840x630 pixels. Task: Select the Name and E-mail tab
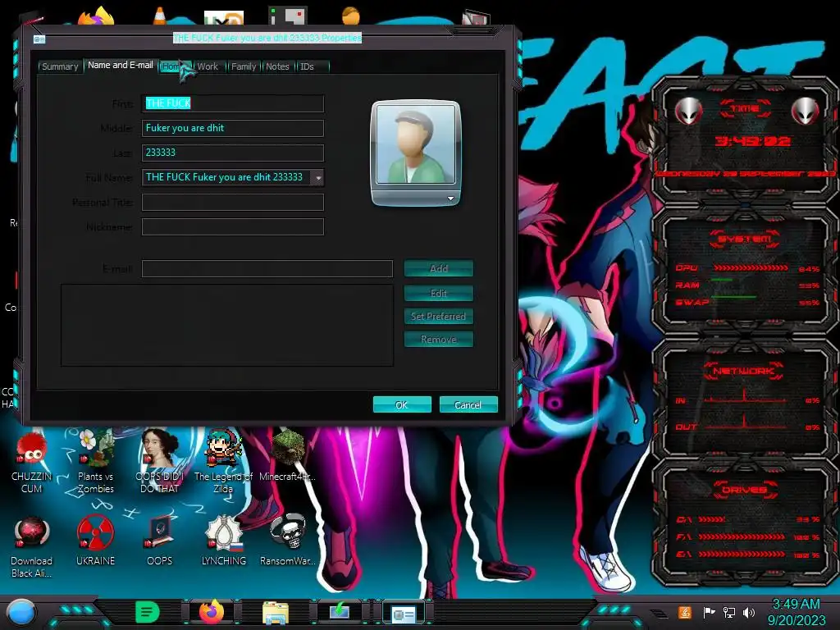[x=120, y=65]
